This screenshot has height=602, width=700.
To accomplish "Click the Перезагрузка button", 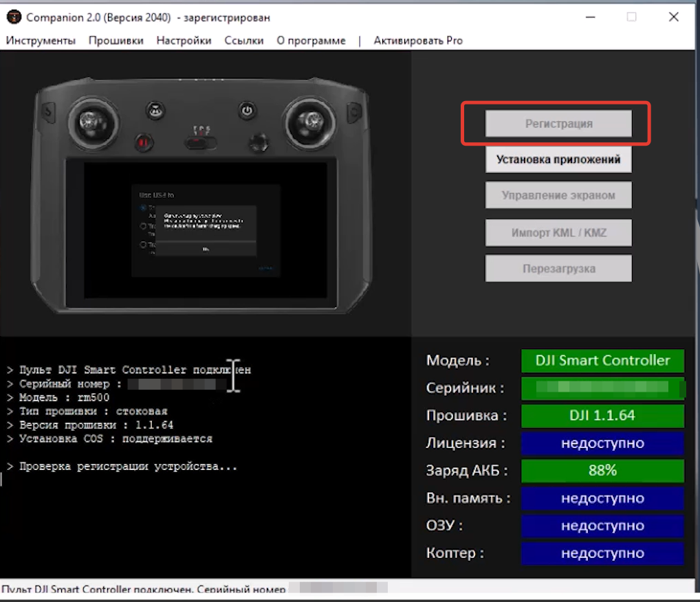I will pos(558,269).
